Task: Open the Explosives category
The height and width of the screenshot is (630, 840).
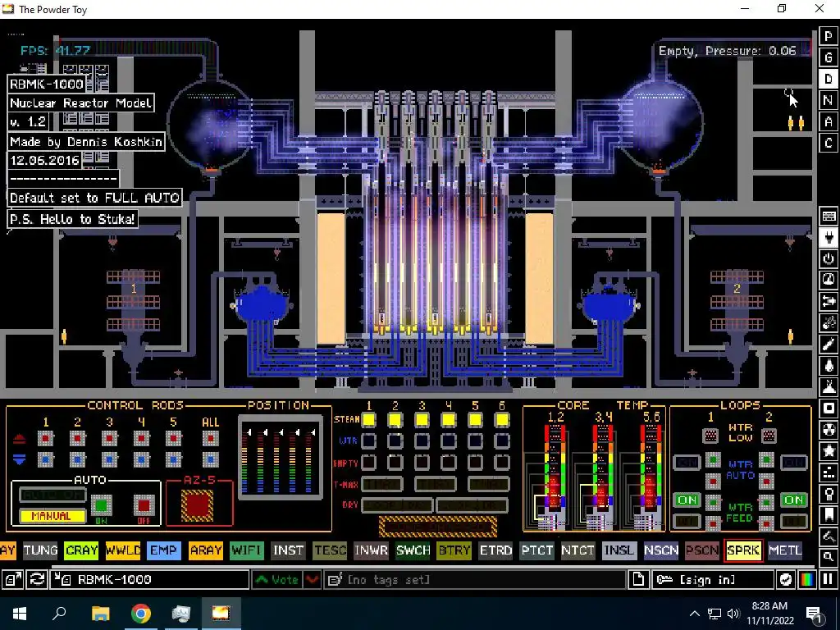Action: coord(829,322)
